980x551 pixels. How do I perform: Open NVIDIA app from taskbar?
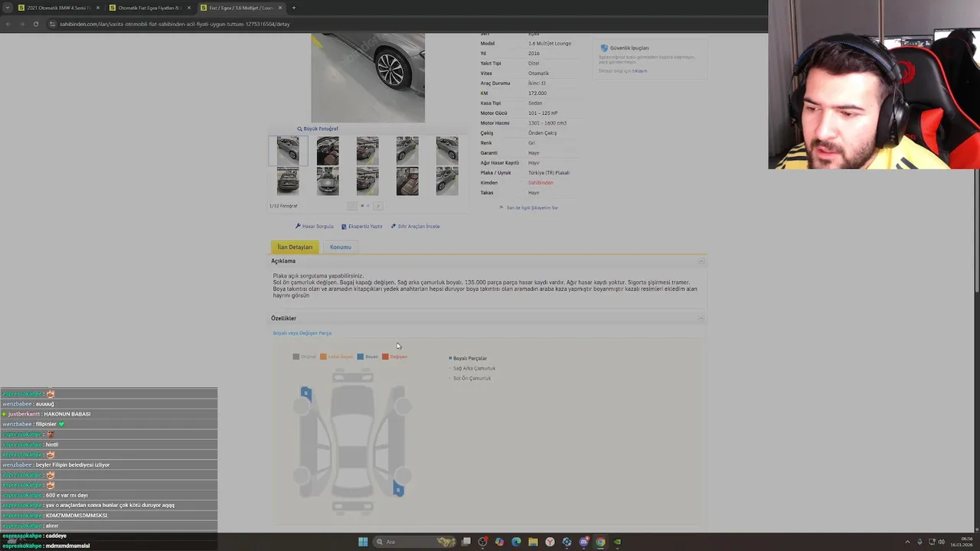(x=617, y=542)
